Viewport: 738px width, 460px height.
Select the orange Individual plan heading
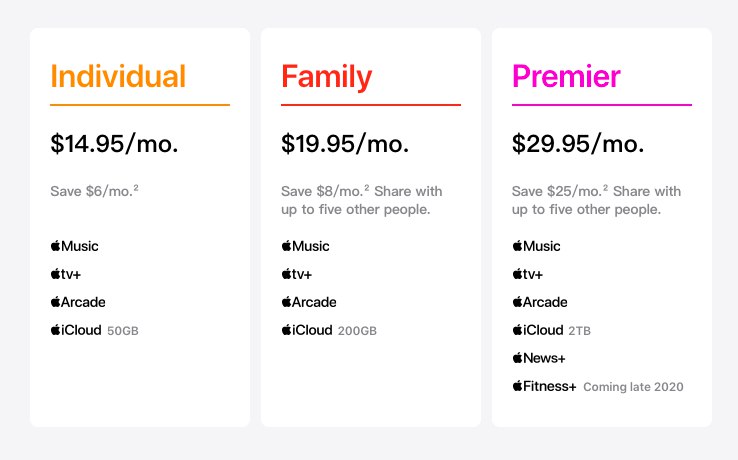(118, 77)
